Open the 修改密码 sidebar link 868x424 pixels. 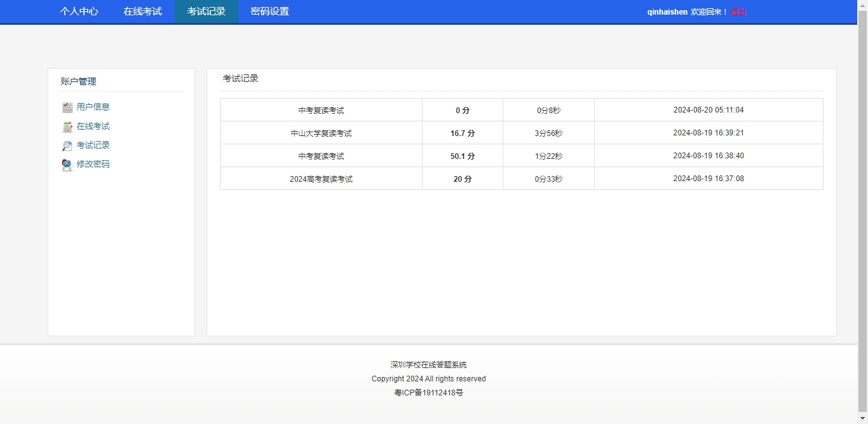(93, 164)
